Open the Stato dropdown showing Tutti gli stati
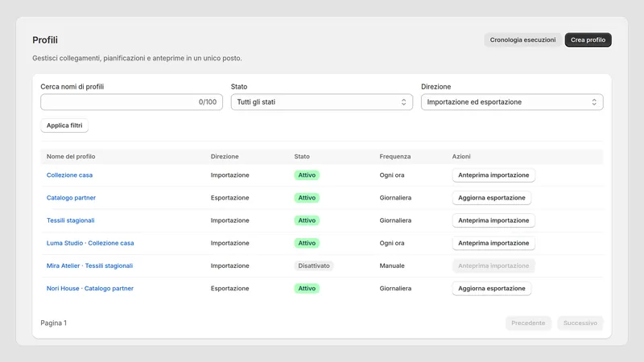 point(321,102)
